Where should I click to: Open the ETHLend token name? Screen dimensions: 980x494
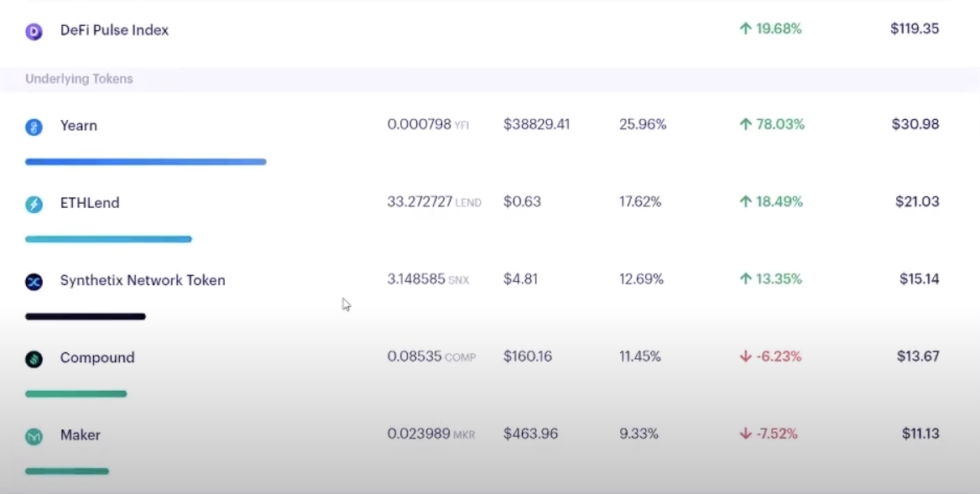tap(90, 202)
